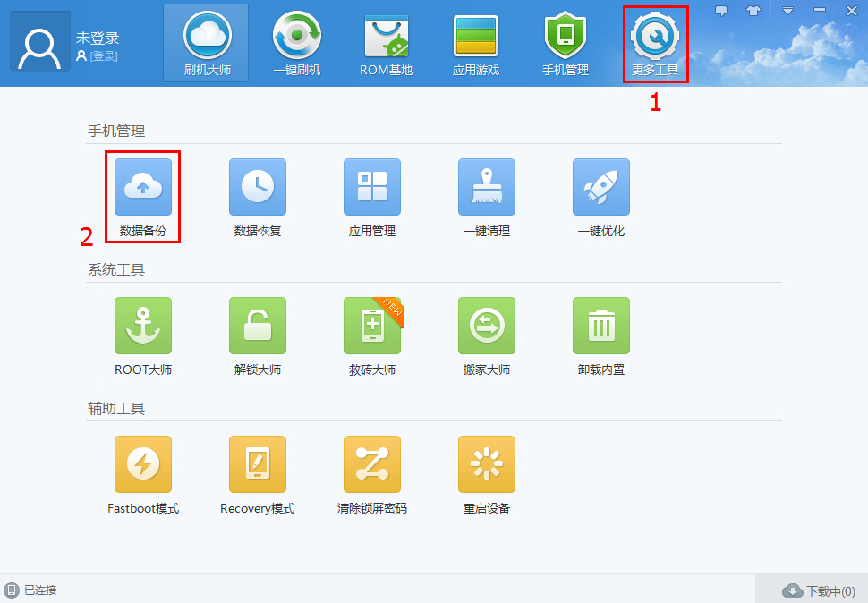Enter Fastboot模式 mode
Image resolution: width=868 pixels, height=603 pixels.
tap(143, 464)
